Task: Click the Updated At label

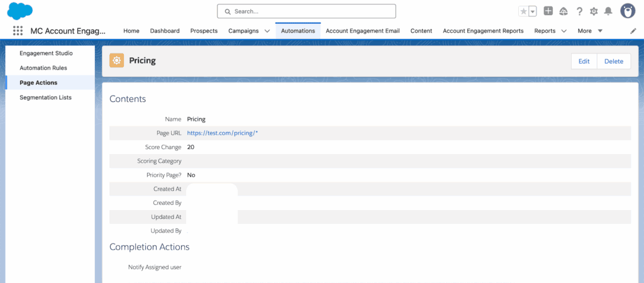Action: 166,217
